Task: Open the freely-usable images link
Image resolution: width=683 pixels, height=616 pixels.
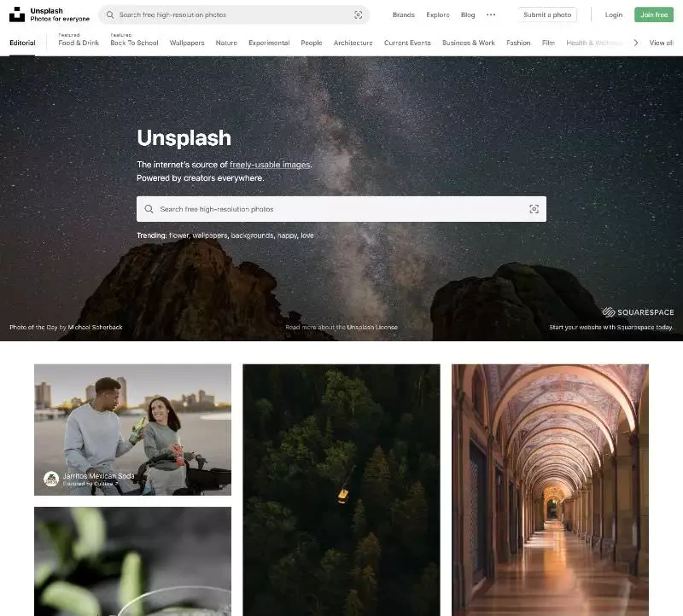Action: tap(270, 165)
